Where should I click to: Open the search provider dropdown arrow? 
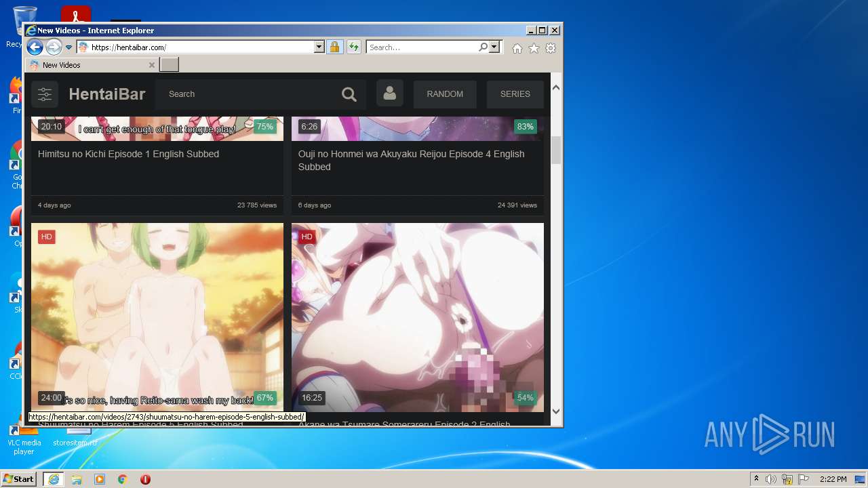point(494,47)
